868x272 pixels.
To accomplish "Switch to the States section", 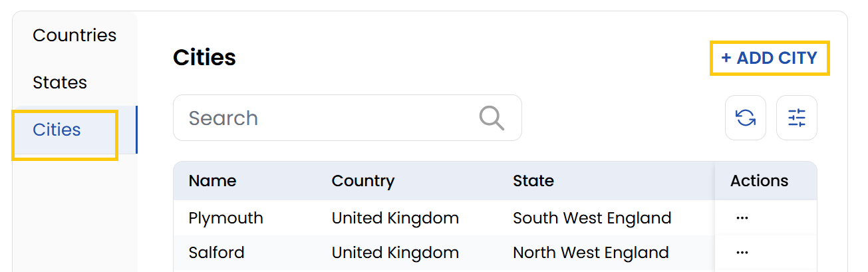I will (60, 82).
